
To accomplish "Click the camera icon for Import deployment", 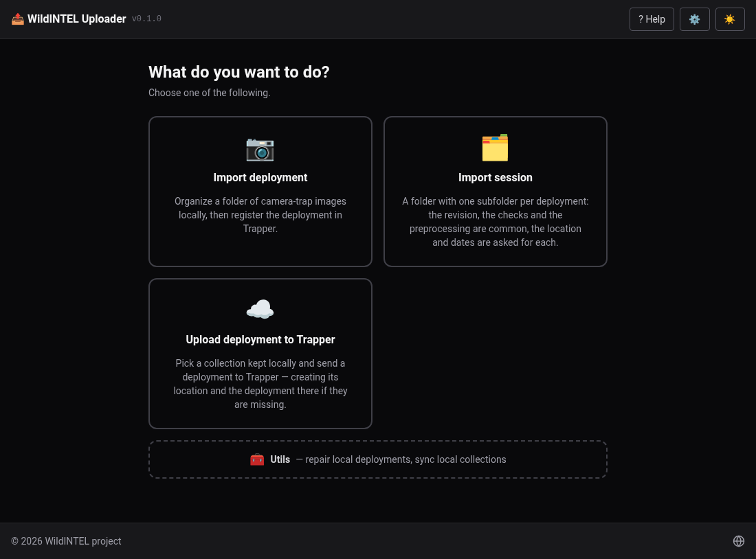I will pyautogui.click(x=260, y=149).
